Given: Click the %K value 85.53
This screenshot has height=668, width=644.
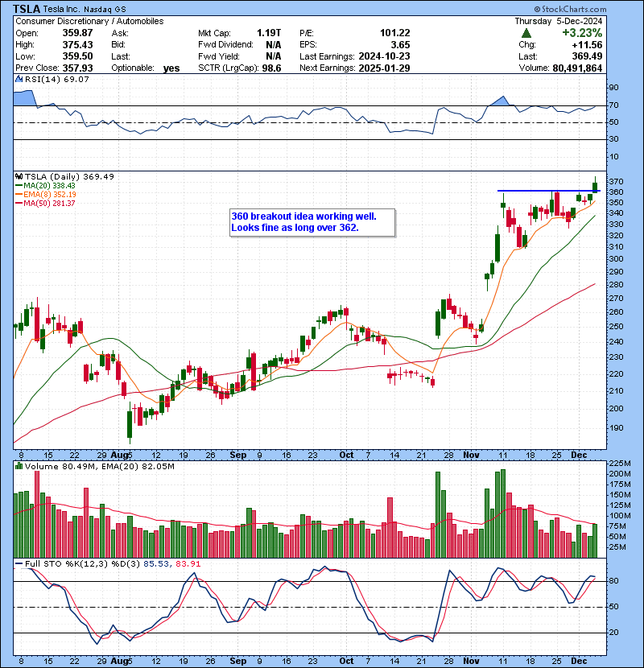Looking at the screenshot, I should (x=156, y=564).
